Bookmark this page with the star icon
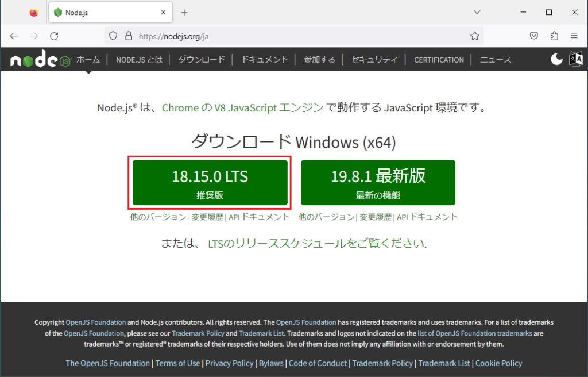 pyautogui.click(x=475, y=36)
